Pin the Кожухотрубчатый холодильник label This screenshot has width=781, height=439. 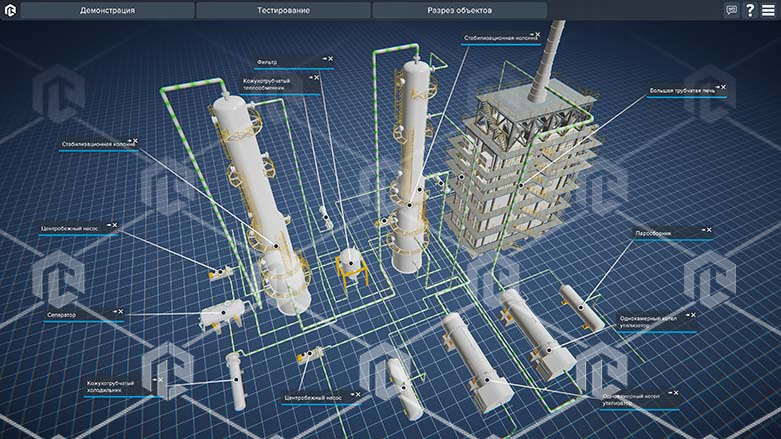click(x=154, y=380)
